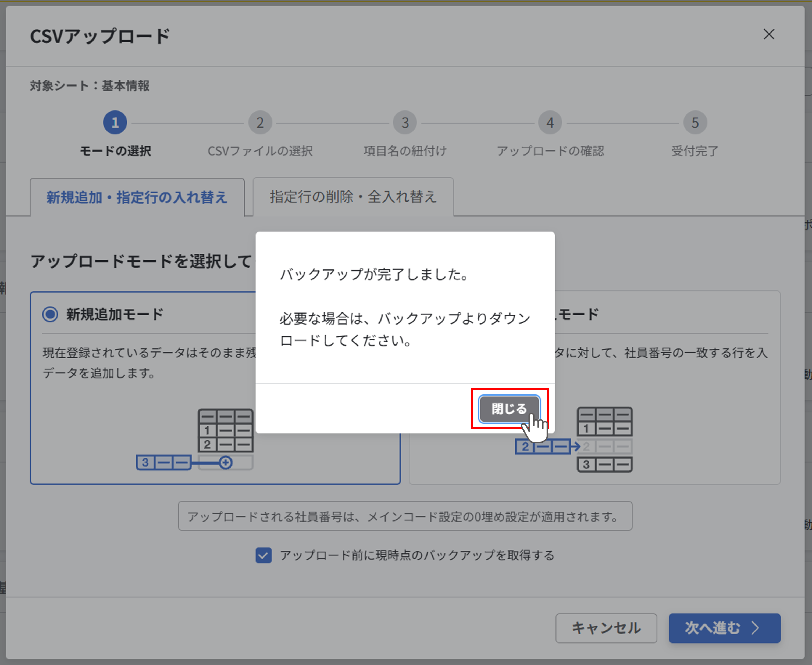Toggle アップロード前に現時点のバックアップを取得する checkbox
This screenshot has width=812, height=665.
263,555
